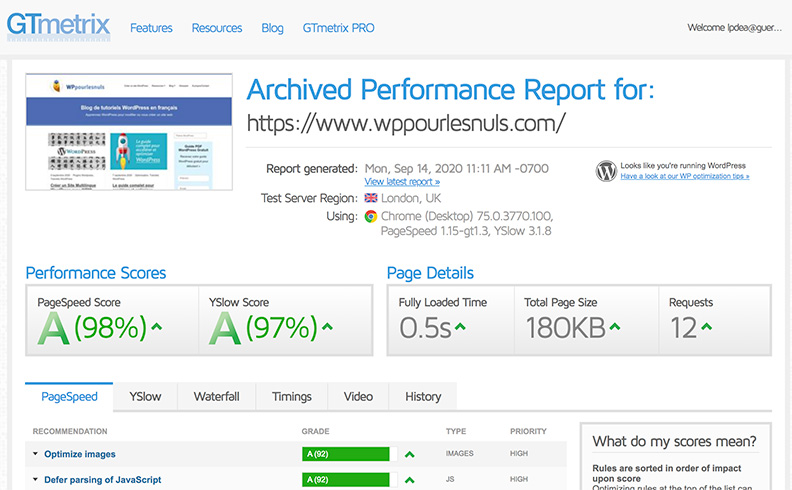Image resolution: width=792 pixels, height=490 pixels.
Task: Click the 12 requests value
Action: (x=683, y=328)
